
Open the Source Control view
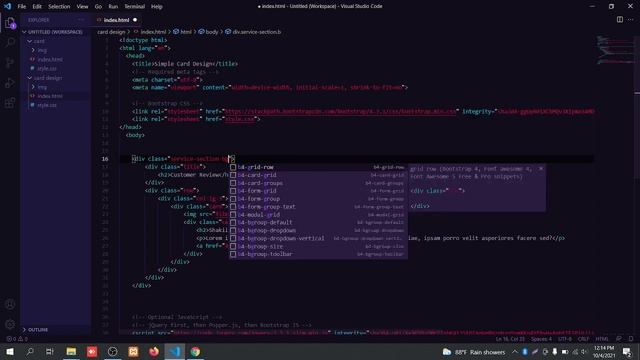coord(10,62)
